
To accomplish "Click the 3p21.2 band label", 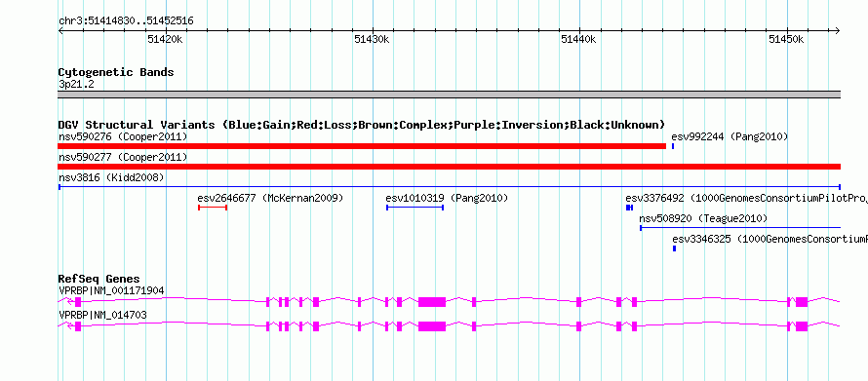I will tap(76, 84).
